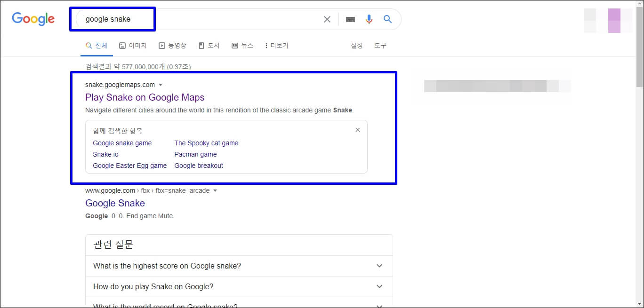Open dropdown arrow next to fbx=snake_arcade URL
644x308 pixels.
point(215,191)
